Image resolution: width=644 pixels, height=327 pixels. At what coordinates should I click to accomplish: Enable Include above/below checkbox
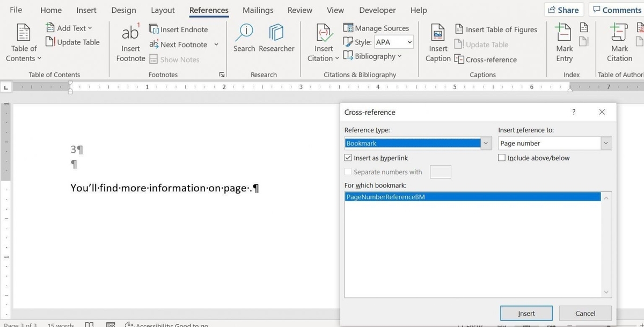click(502, 158)
